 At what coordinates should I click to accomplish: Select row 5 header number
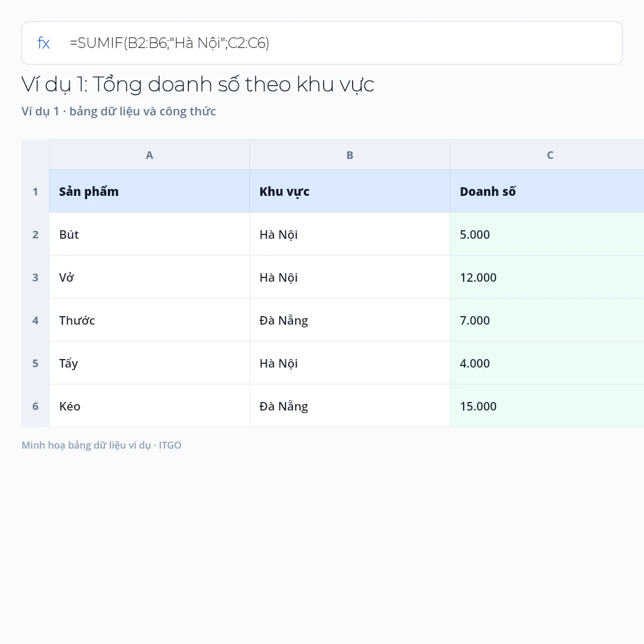(35, 363)
